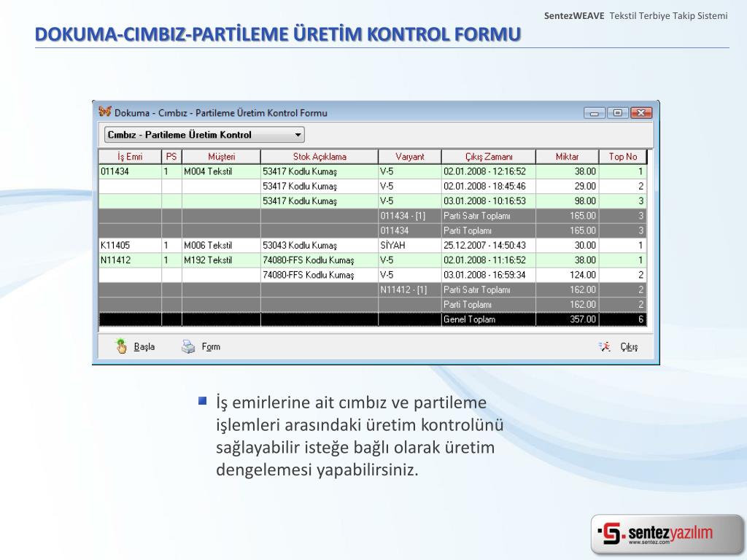This screenshot has height=560, width=747.
Task: Click the butterfly icon in title bar
Action: pos(105,112)
